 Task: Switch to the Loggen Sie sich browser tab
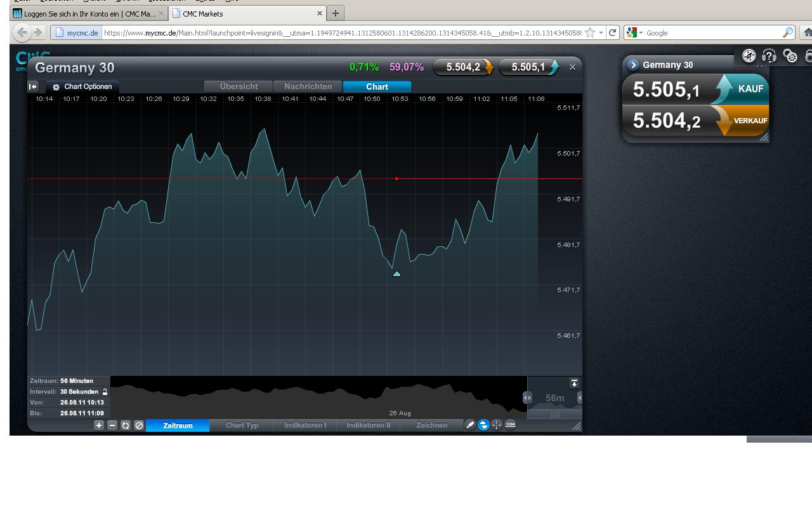(x=89, y=13)
